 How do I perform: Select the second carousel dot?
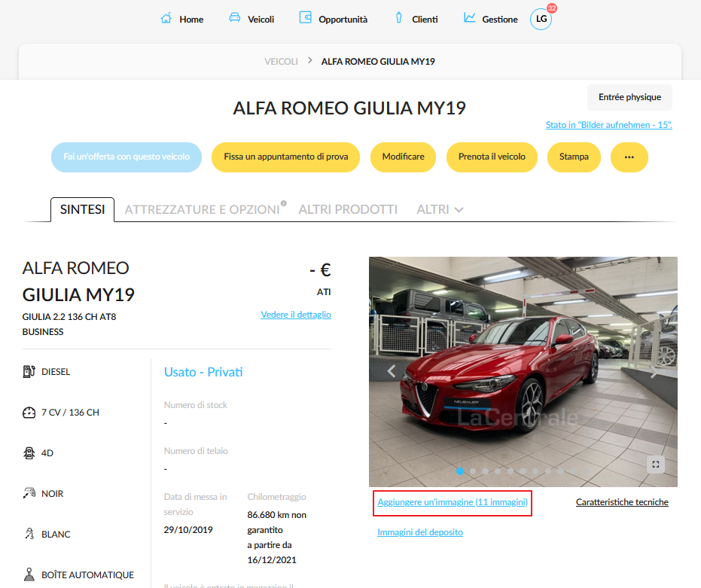pyautogui.click(x=473, y=471)
